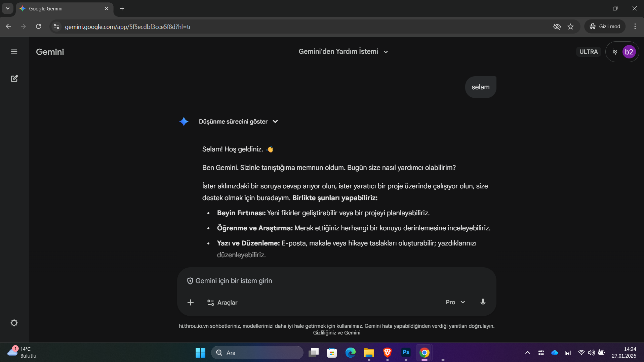The image size is (644, 362).
Task: Click the Gemini logo text
Action: pos(50,52)
